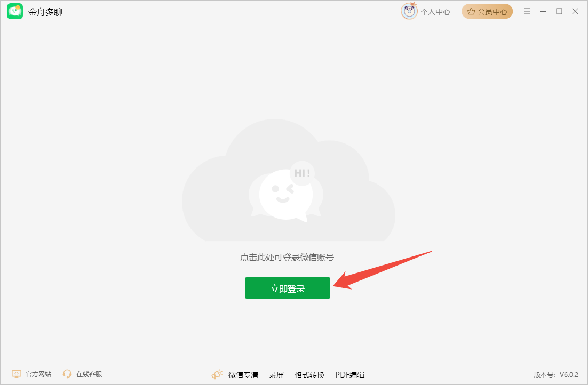Click the 官方网站 monitor icon

[17, 374]
